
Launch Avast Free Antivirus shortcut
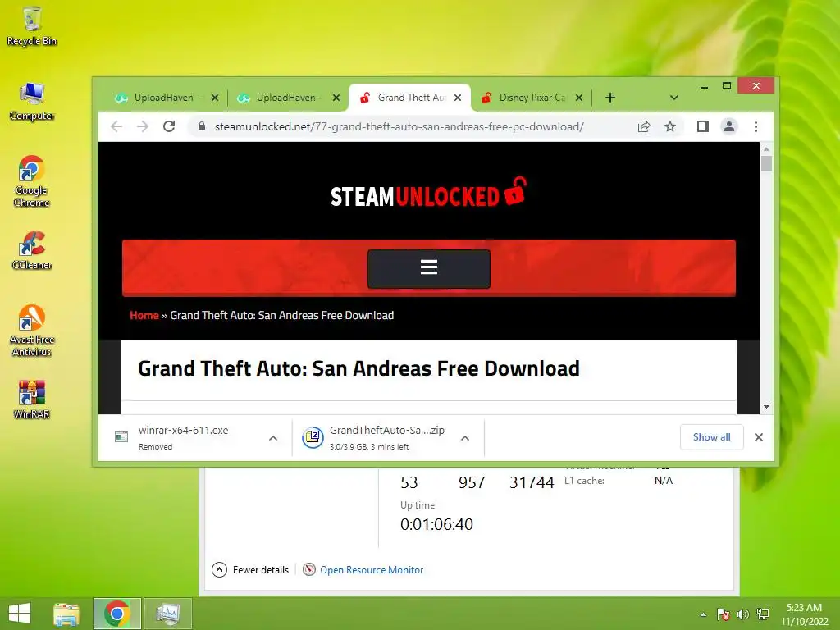pyautogui.click(x=32, y=330)
